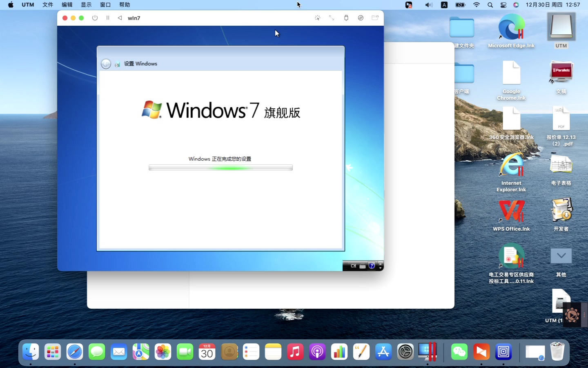Open the 编辑 menu
Viewport: 588px width, 368px height.
coord(67,5)
